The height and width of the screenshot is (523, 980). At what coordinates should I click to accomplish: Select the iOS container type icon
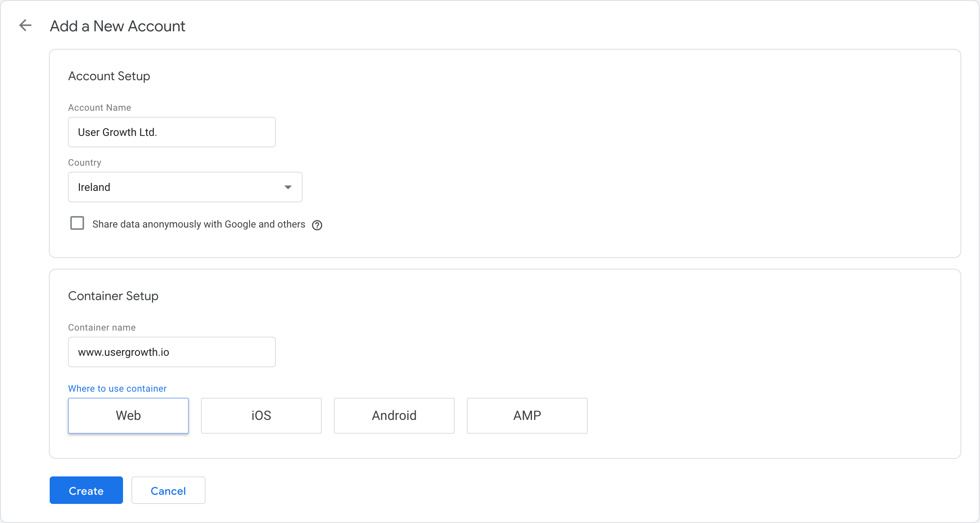coord(261,416)
